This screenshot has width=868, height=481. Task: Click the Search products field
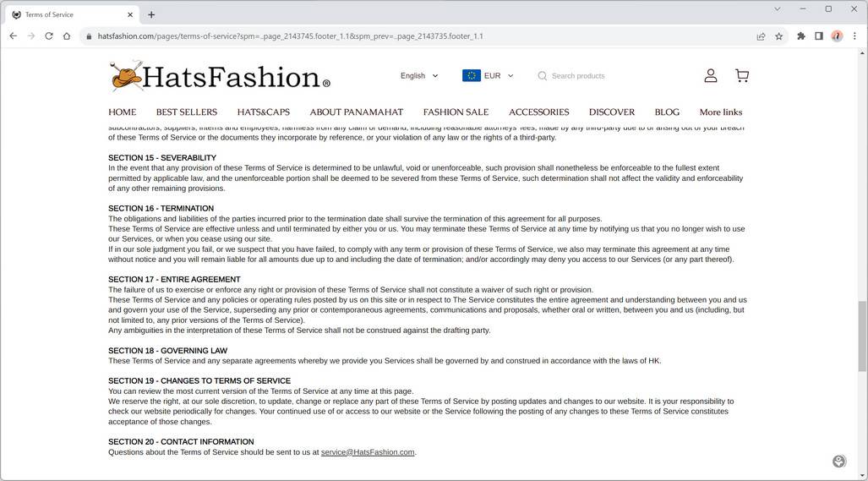point(578,76)
